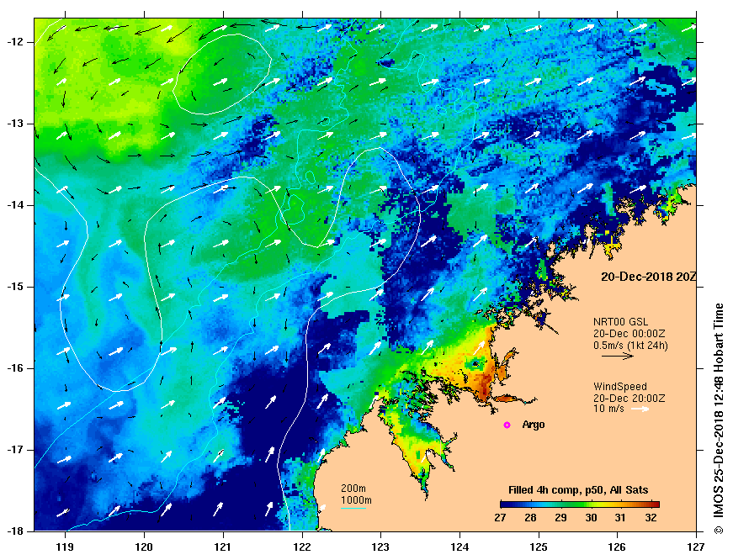Click the '200m' contour label

point(353,489)
